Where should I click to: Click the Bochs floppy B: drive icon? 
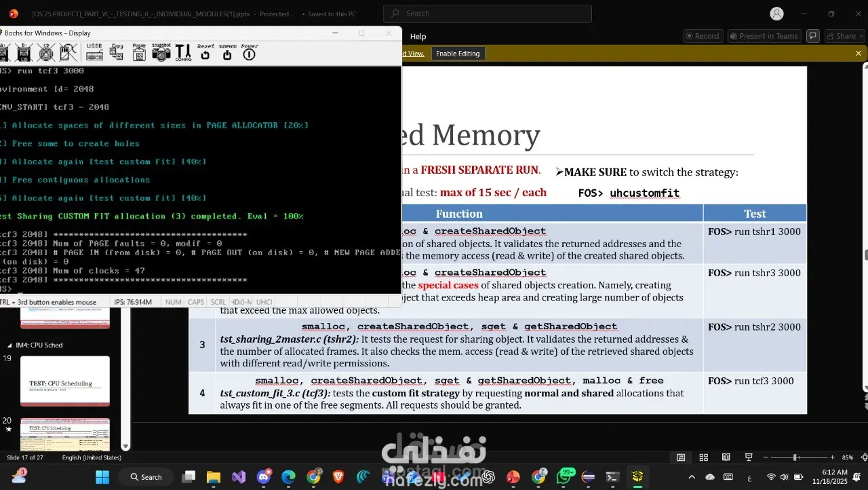coord(24,52)
